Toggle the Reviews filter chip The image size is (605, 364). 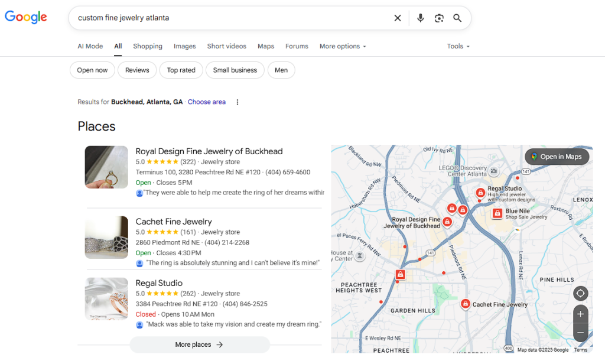point(137,70)
